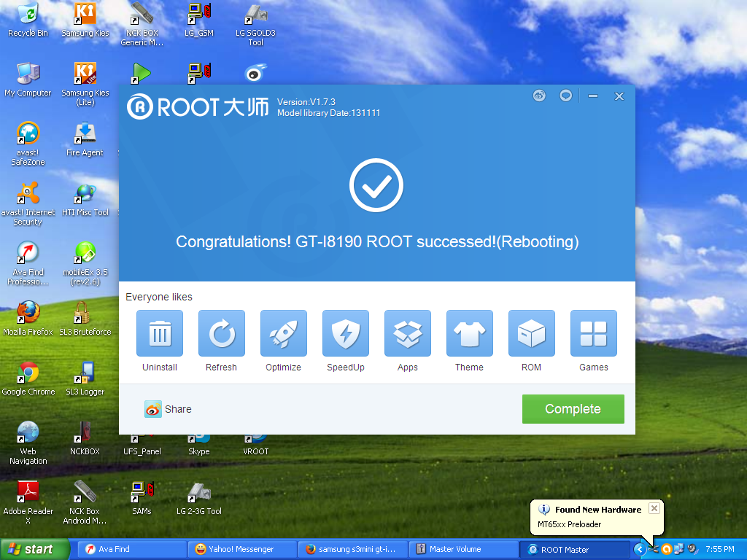Viewport: 747px width, 560px height.
Task: Click the Weibo eye icon in title bar
Action: 539,96
